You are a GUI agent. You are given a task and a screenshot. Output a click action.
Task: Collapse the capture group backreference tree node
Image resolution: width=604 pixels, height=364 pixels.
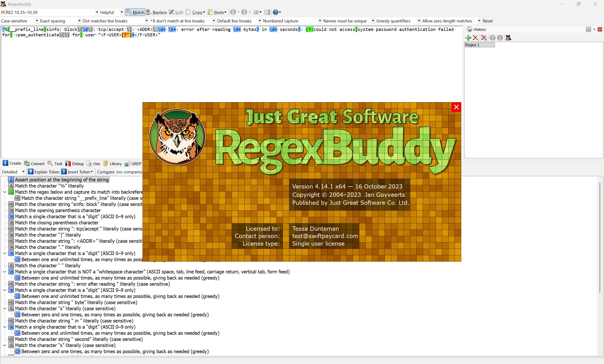tap(4, 192)
